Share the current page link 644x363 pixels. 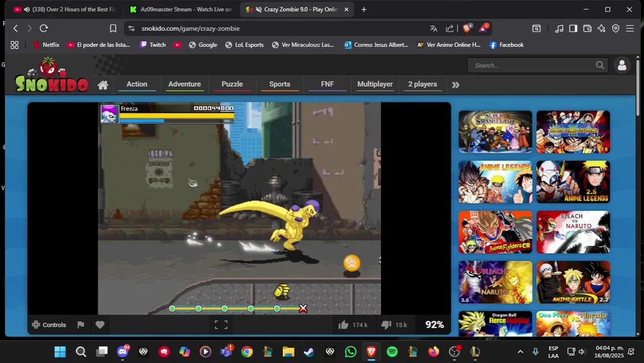coord(449,28)
